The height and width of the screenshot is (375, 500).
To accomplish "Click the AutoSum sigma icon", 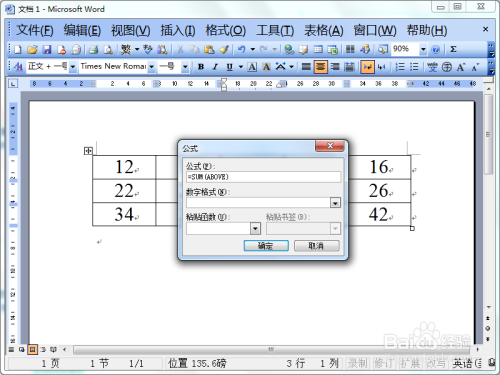I will [453, 49].
